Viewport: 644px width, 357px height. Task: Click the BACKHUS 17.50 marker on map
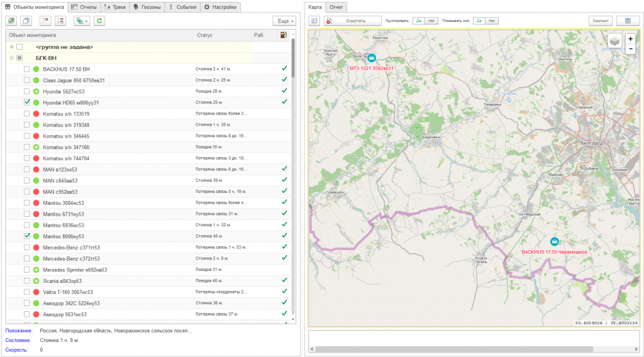[554, 242]
